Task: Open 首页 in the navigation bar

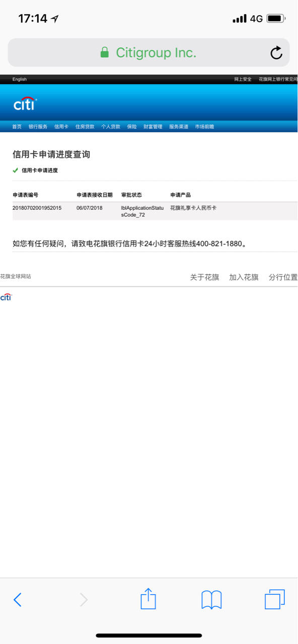Action: (17, 127)
